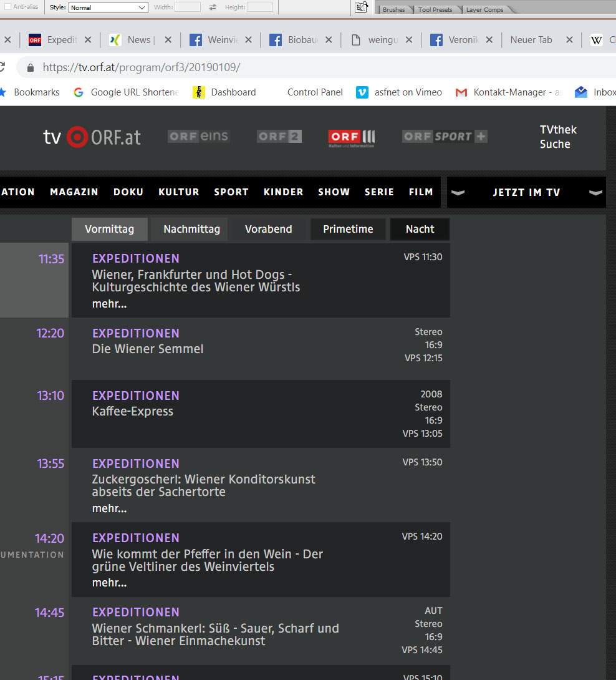Screen dimensions: 616x680
Task: Click the palette well icon beside Brushes
Action: point(362,7)
